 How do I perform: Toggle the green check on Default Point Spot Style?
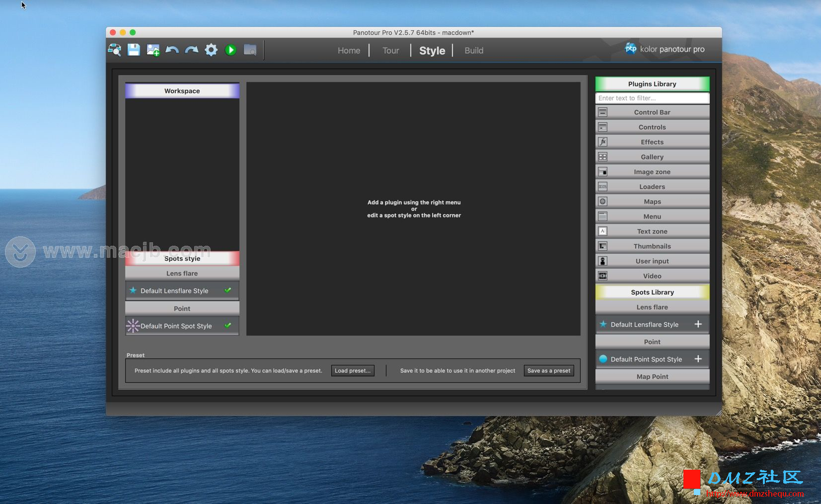pyautogui.click(x=227, y=326)
